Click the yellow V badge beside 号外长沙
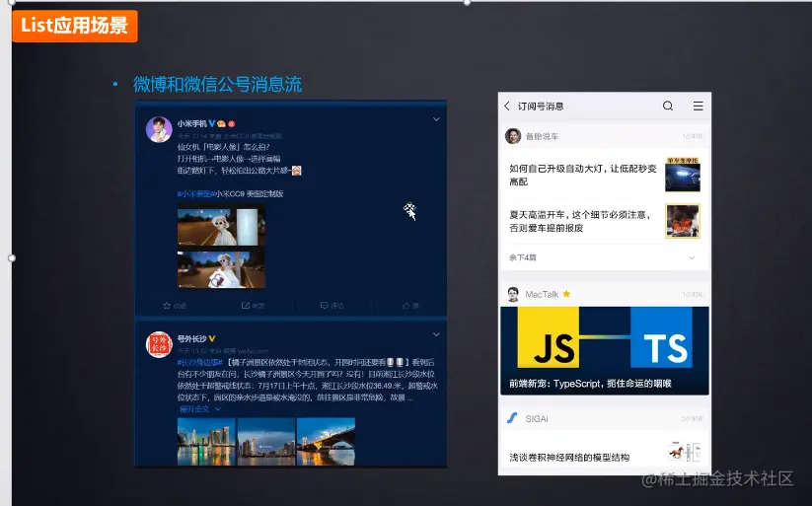812x506 pixels. click(x=212, y=338)
